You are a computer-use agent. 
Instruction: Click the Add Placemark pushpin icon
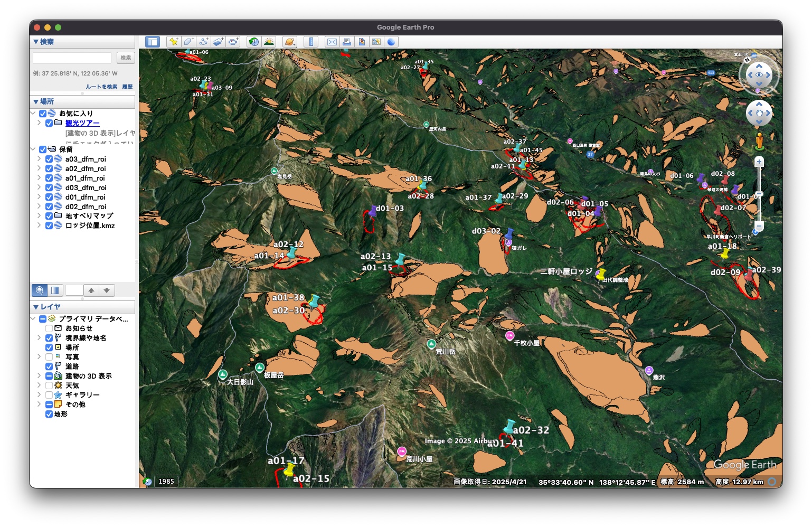point(173,42)
